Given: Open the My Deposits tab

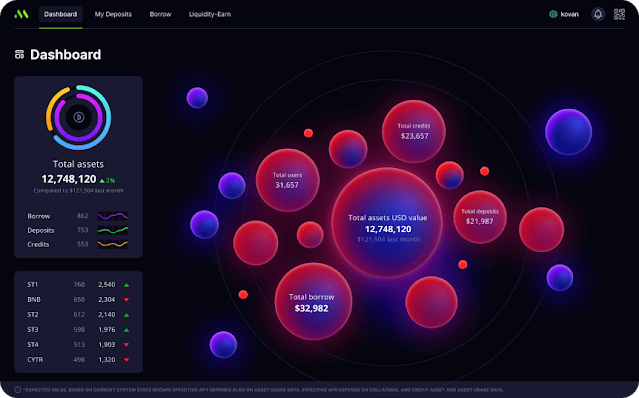Looking at the screenshot, I should tap(113, 14).
